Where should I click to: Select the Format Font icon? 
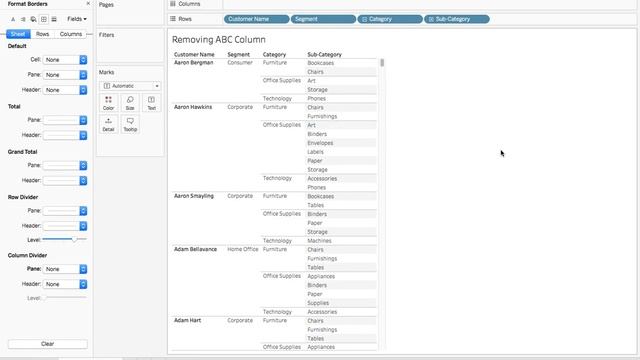(13, 19)
